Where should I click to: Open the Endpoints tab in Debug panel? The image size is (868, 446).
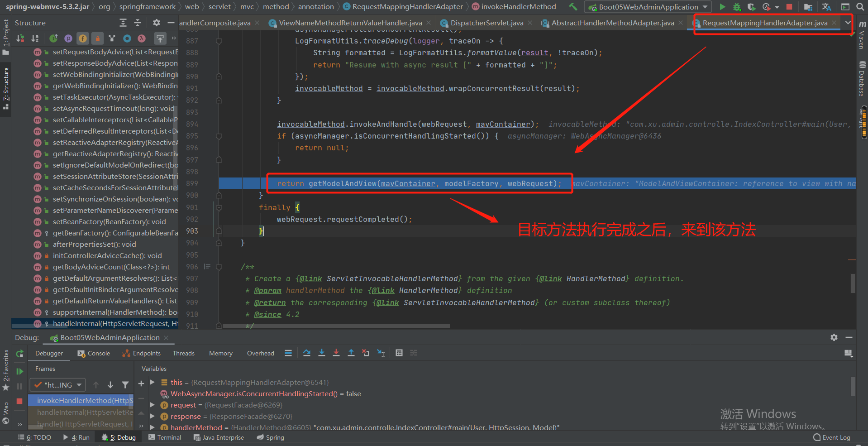pos(142,353)
